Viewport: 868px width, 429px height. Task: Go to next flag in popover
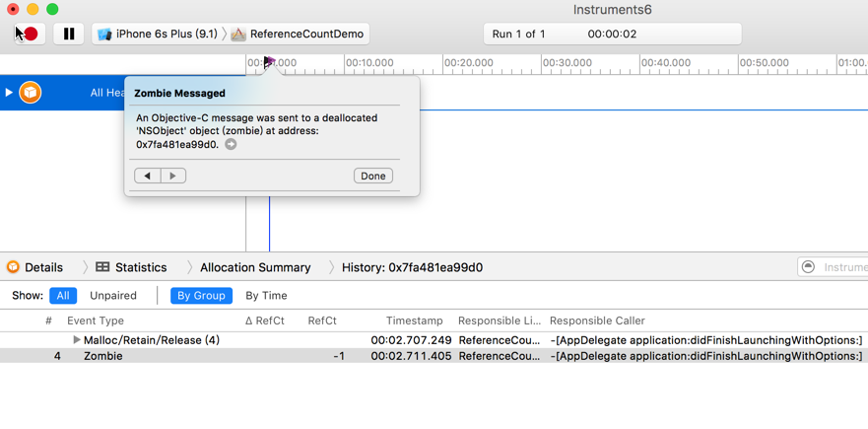(172, 176)
